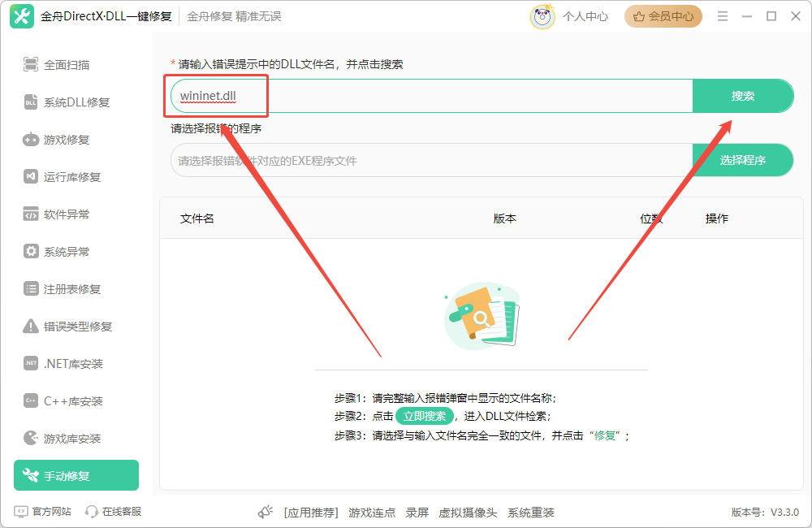Open 录屏 recommended app link
The width and height of the screenshot is (812, 528).
pyautogui.click(x=417, y=513)
